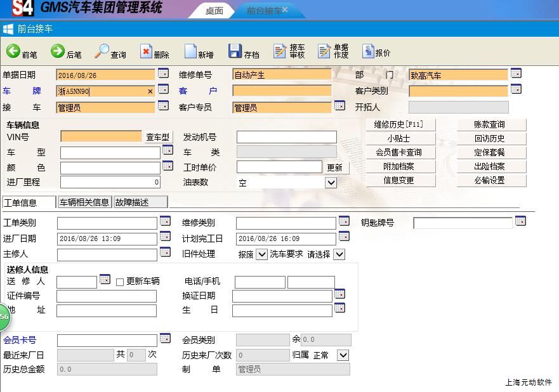
Task: Switch to the 故障描述 tab
Action: (140, 202)
